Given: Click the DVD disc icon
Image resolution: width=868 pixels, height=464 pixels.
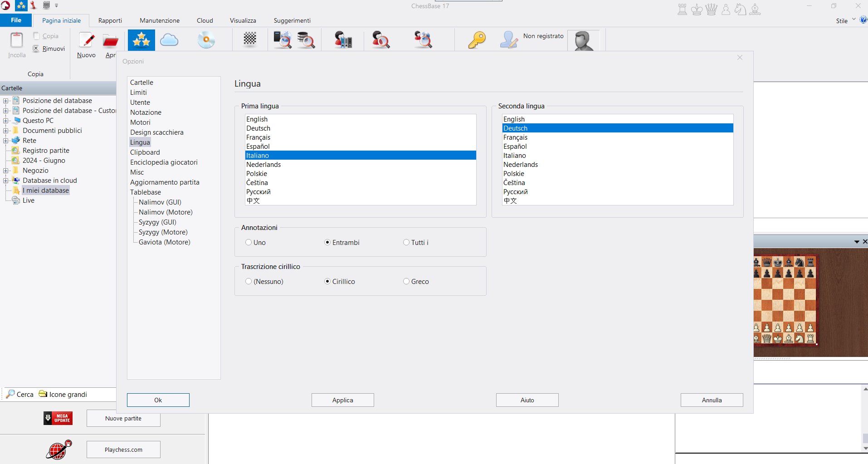Looking at the screenshot, I should 206,40.
